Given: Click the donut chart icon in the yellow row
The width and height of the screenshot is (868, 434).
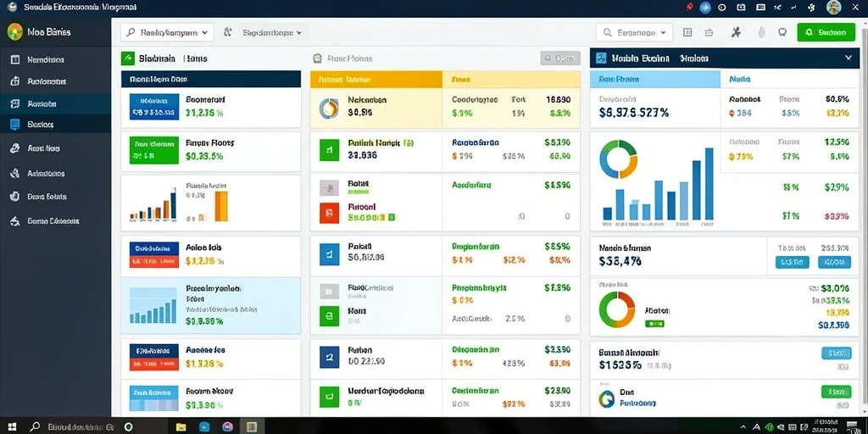Looking at the screenshot, I should click(330, 108).
